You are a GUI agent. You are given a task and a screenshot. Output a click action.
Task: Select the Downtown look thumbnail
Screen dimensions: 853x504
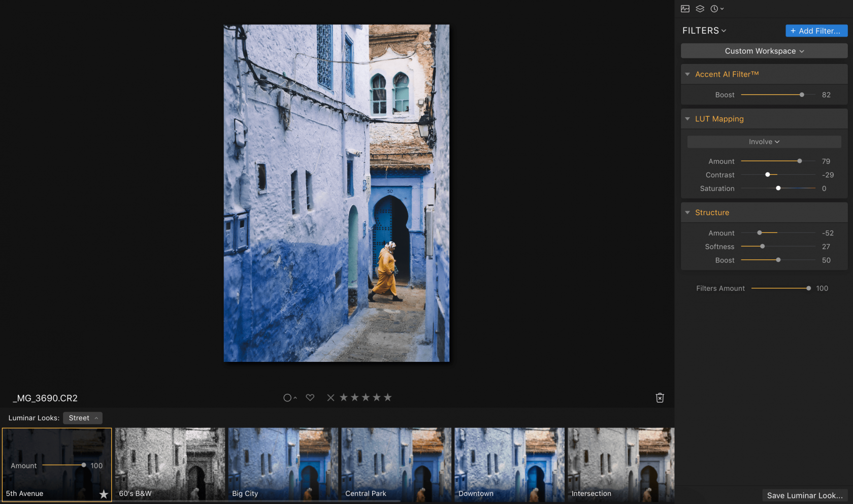click(509, 464)
